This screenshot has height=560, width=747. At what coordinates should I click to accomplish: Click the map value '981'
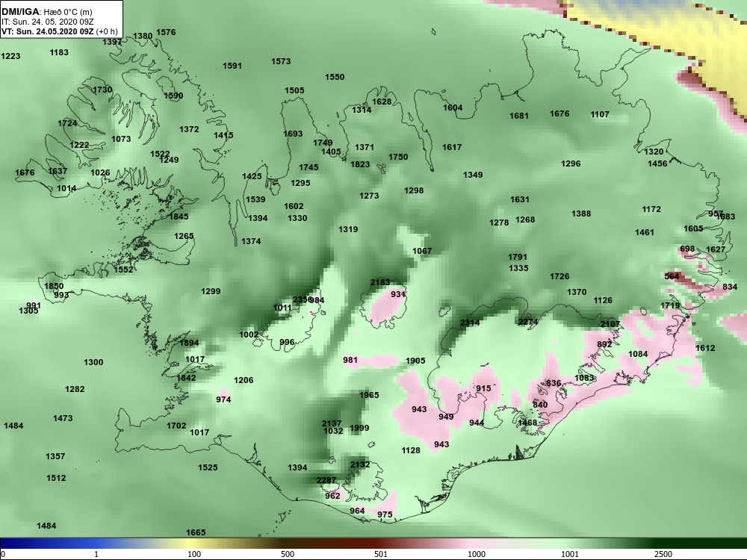[x=350, y=360]
